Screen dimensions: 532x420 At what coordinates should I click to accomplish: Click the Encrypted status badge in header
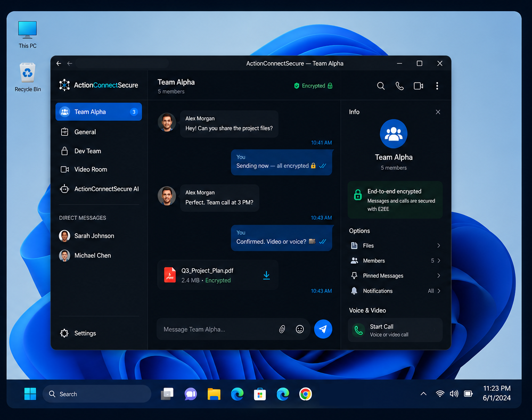[x=313, y=86]
